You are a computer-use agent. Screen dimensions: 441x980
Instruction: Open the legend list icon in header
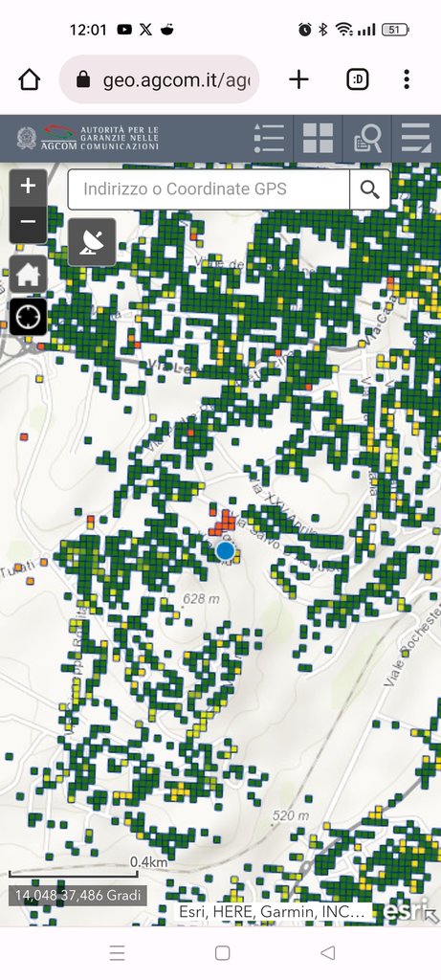pyautogui.click(x=269, y=138)
